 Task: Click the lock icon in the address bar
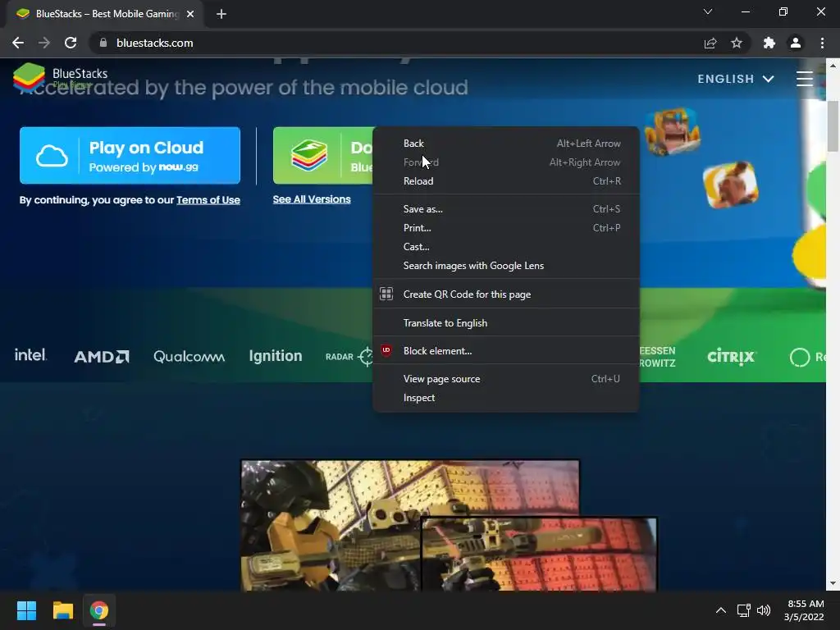pyautogui.click(x=103, y=43)
